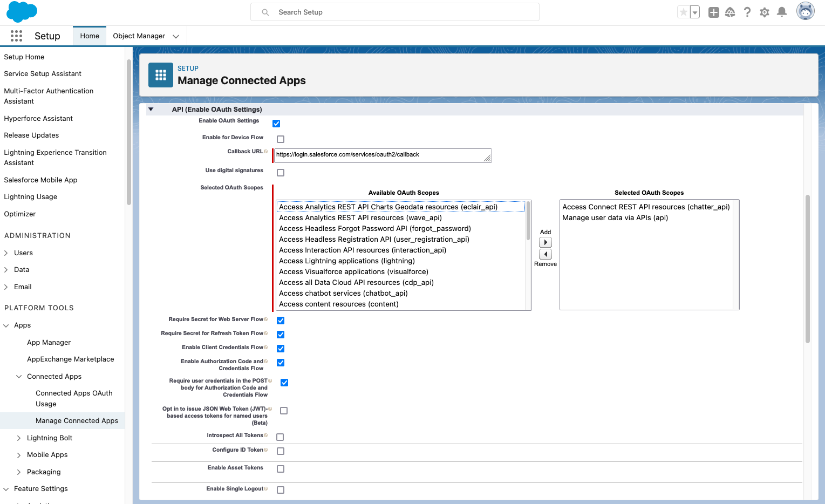
Task: Check Configure ID Token checkbox
Action: (x=281, y=451)
